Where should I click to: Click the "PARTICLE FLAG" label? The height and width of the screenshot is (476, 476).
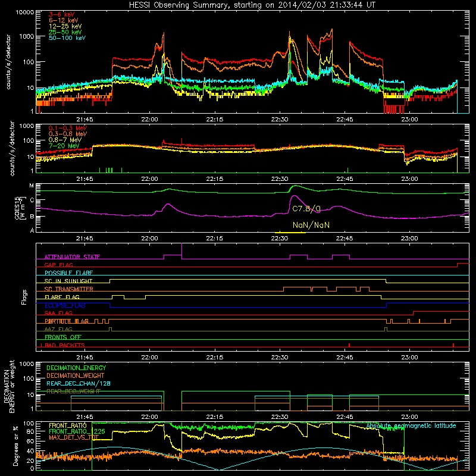click(x=67, y=321)
